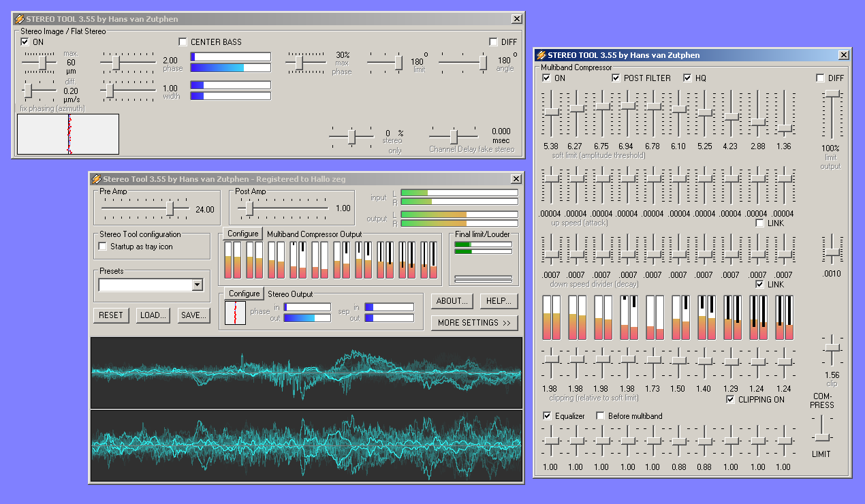Viewport: 865px width, 504px height.
Task: Click the Stereo Output phase scope thumbnail
Action: 236,312
